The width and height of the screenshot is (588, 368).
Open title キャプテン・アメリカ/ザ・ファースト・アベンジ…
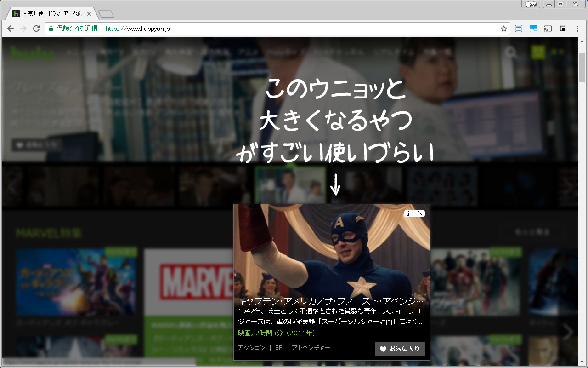pos(331,302)
